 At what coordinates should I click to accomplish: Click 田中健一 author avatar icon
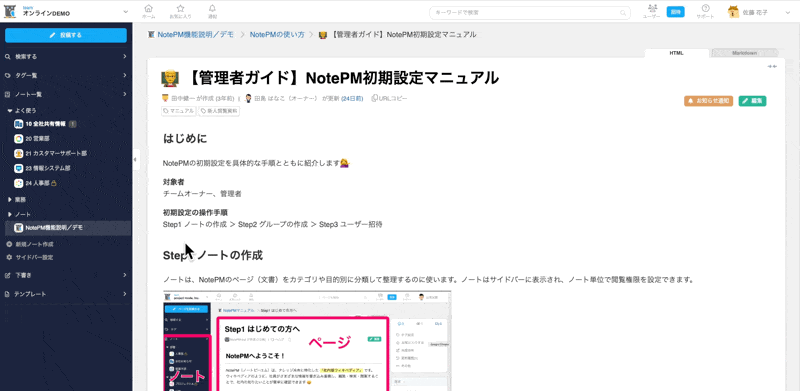click(165, 98)
